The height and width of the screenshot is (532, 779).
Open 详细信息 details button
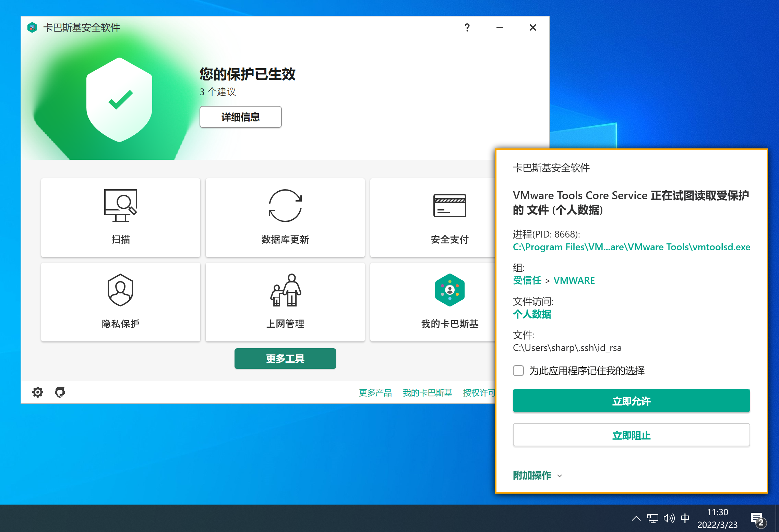pos(240,117)
